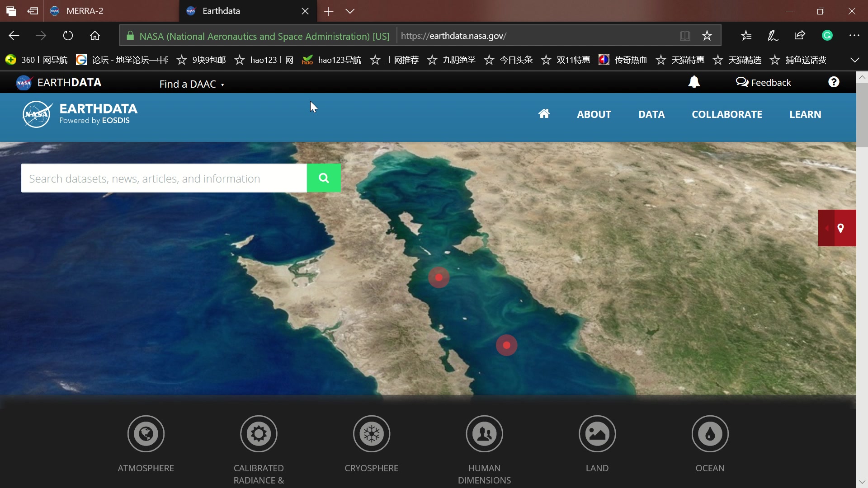
Task: Open the set tabs aside icon
Action: coord(33,11)
